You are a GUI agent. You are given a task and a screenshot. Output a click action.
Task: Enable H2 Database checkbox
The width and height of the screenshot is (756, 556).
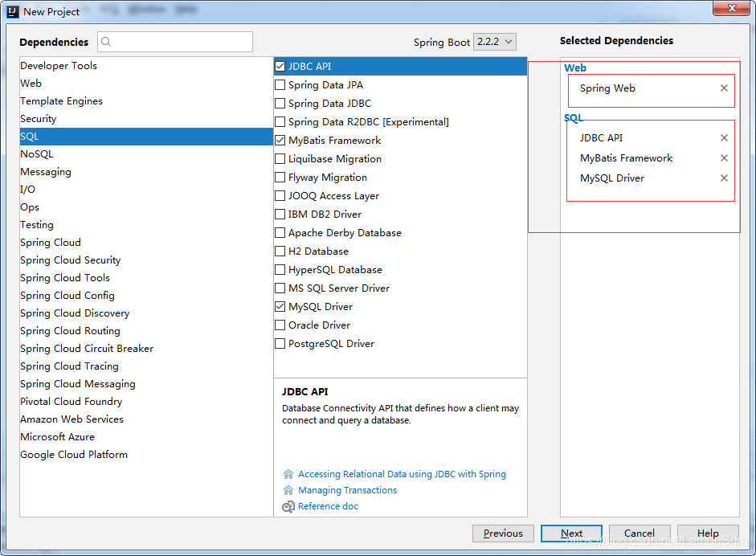click(280, 251)
